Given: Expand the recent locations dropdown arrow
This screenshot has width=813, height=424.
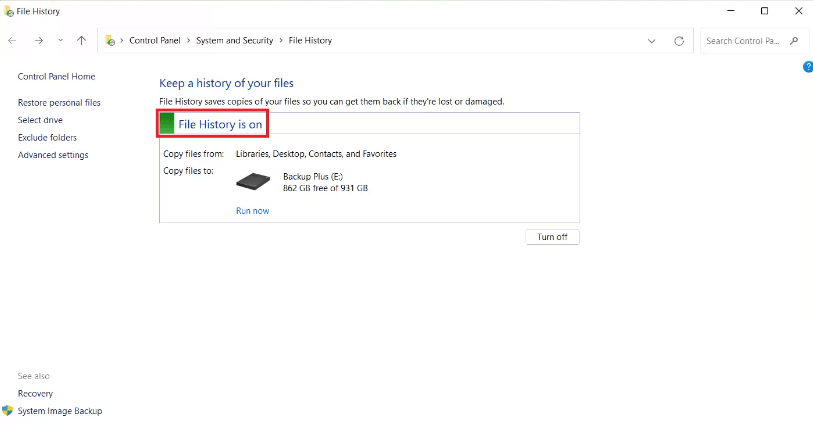Looking at the screenshot, I should click(60, 41).
